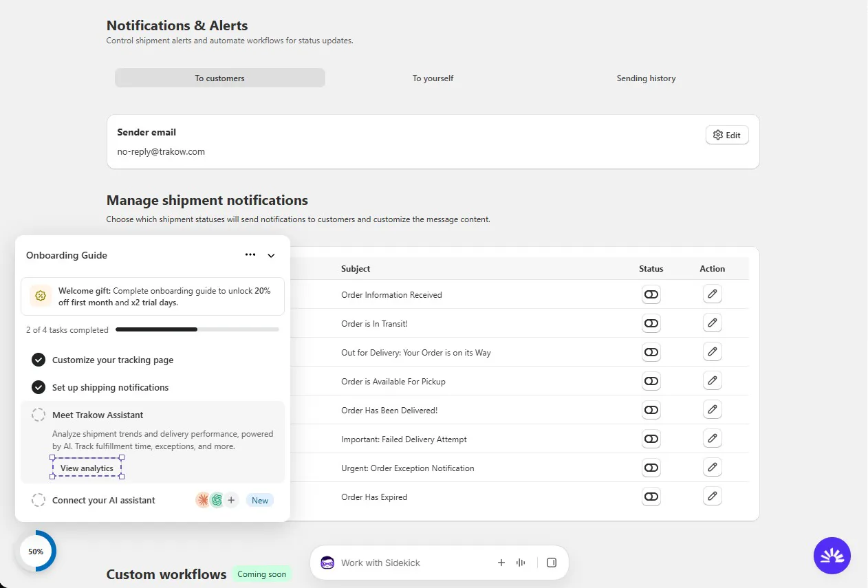Switch to the To yourself tab
868x588 pixels.
coord(433,78)
